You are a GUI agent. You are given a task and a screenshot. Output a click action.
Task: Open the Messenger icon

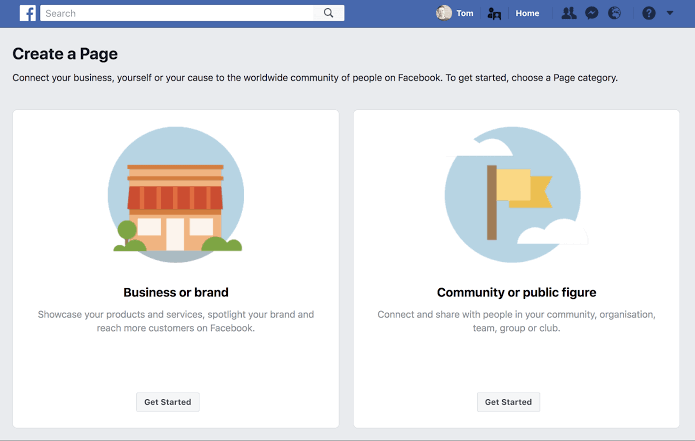tap(591, 13)
